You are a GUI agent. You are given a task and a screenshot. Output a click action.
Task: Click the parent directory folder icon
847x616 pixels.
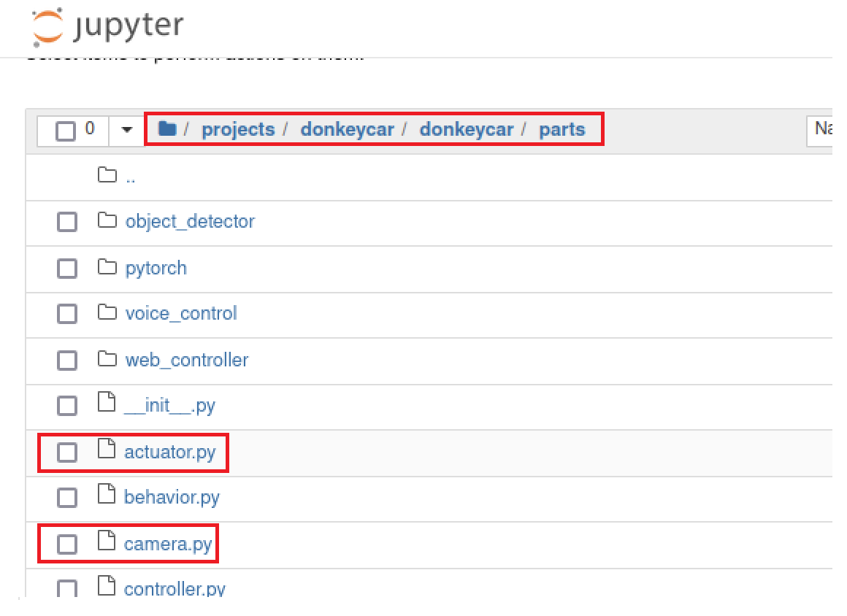(x=107, y=175)
